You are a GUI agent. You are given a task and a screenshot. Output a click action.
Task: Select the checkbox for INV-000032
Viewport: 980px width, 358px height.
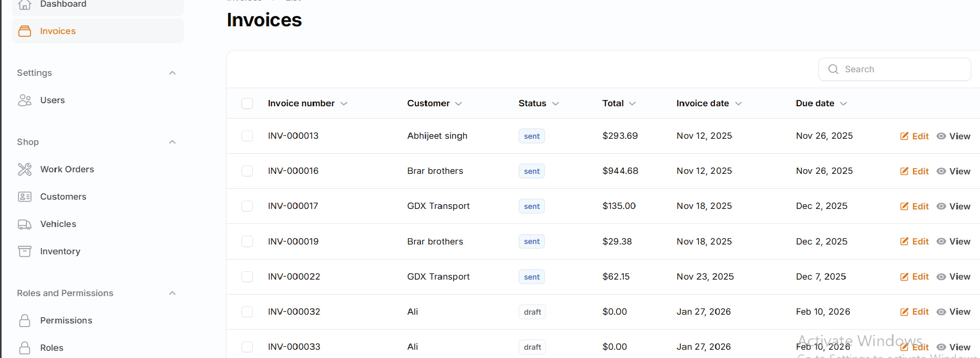247,312
